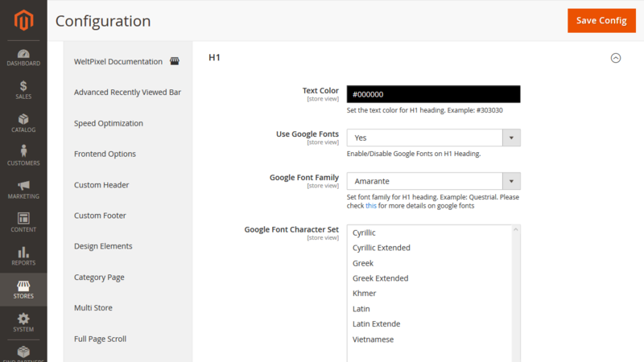The height and width of the screenshot is (362, 644).
Task: Open the Marketing menu
Action: pyautogui.click(x=23, y=190)
